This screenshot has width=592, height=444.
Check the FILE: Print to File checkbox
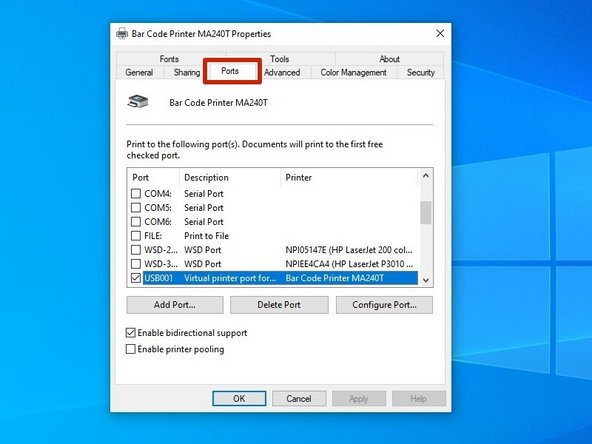(136, 236)
